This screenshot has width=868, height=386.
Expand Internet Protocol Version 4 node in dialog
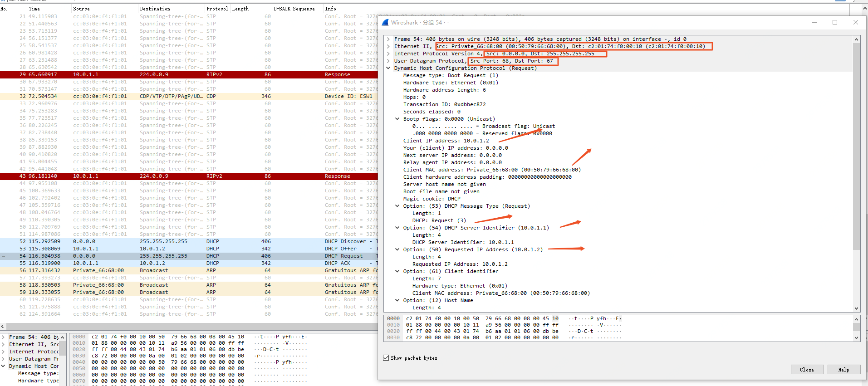coord(388,54)
